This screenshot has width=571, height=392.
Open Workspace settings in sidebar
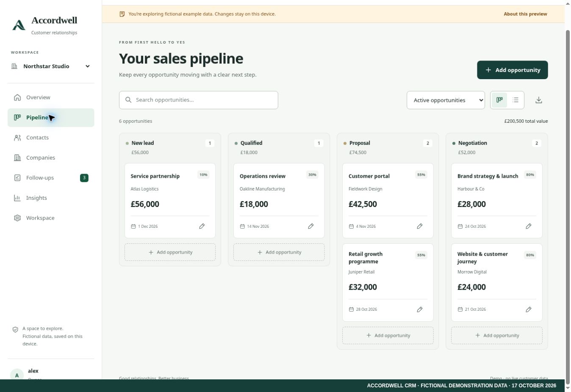(x=51, y=218)
